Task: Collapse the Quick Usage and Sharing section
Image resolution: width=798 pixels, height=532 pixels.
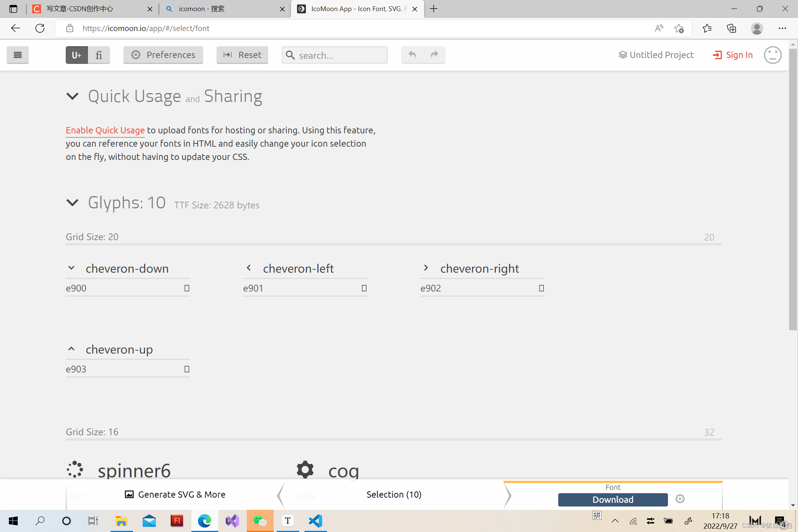Action: click(72, 96)
